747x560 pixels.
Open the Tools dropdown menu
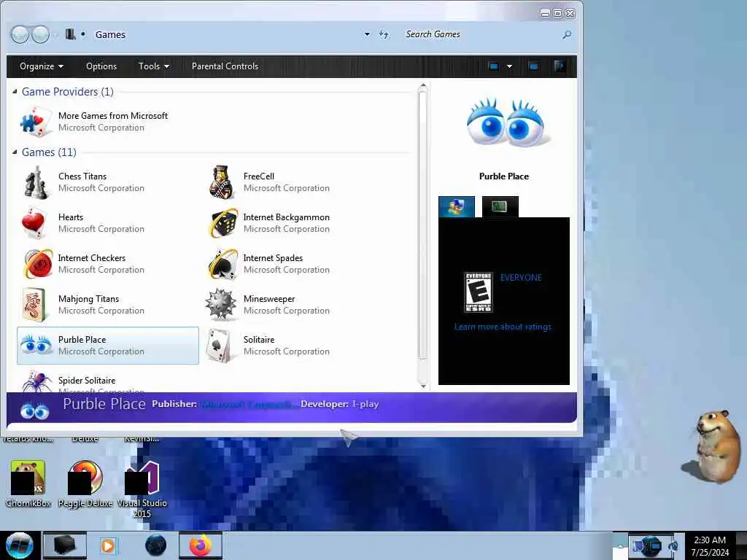pos(153,66)
